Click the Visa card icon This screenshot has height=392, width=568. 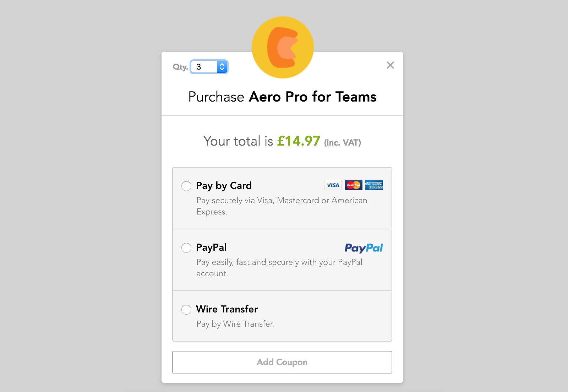(x=333, y=185)
